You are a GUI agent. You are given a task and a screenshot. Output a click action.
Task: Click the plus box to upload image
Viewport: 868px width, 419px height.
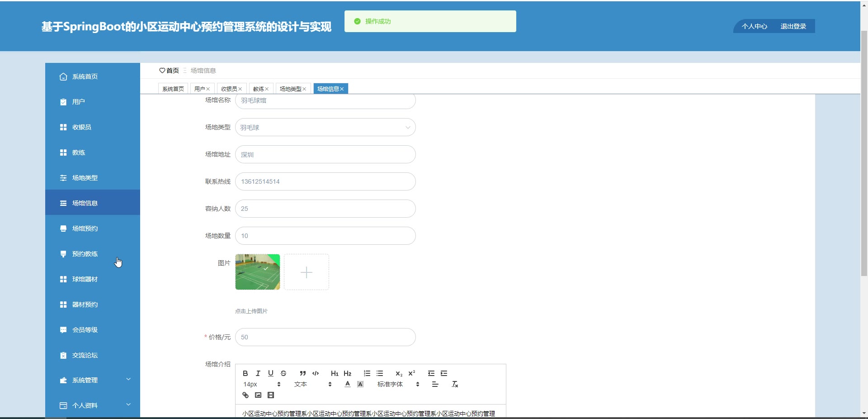307,272
